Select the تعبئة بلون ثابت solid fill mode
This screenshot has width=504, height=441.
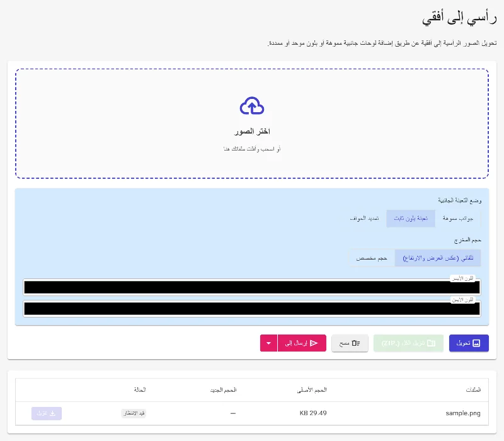(411, 219)
